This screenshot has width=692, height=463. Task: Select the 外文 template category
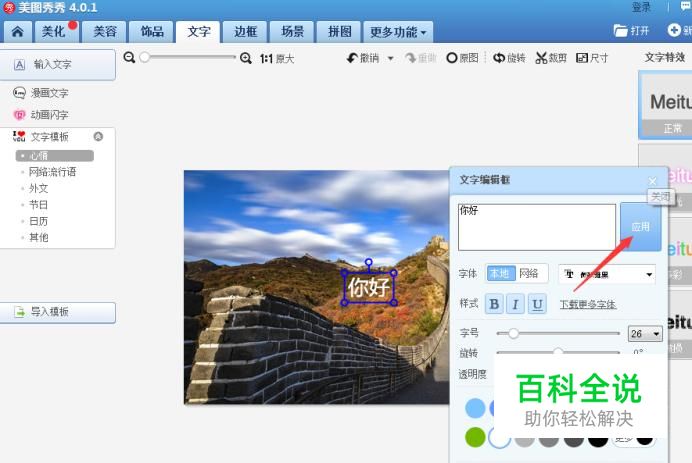(x=38, y=188)
